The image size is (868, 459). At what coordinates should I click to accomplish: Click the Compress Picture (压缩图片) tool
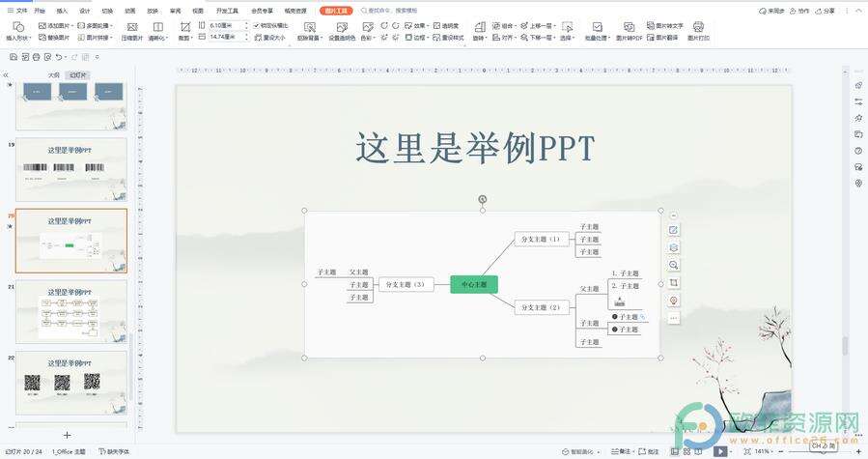[x=131, y=31]
